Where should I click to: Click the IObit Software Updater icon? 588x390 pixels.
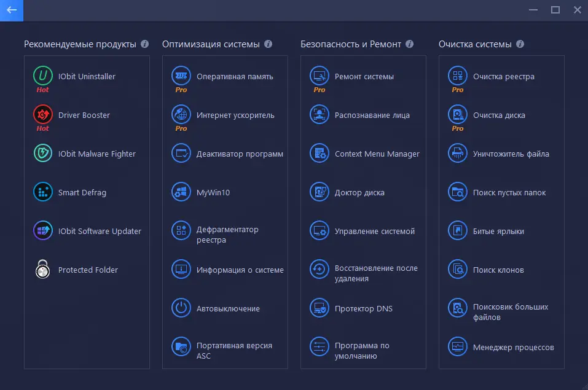(x=43, y=230)
